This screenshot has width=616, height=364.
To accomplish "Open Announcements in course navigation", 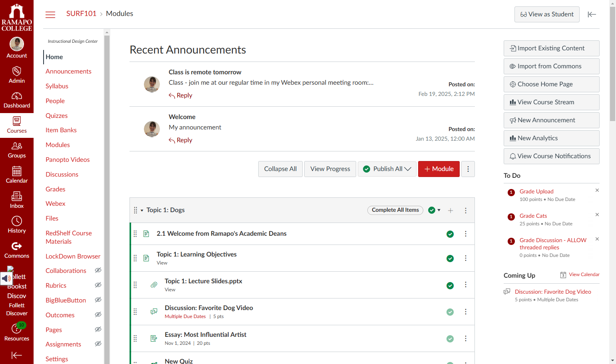I will pos(68,71).
